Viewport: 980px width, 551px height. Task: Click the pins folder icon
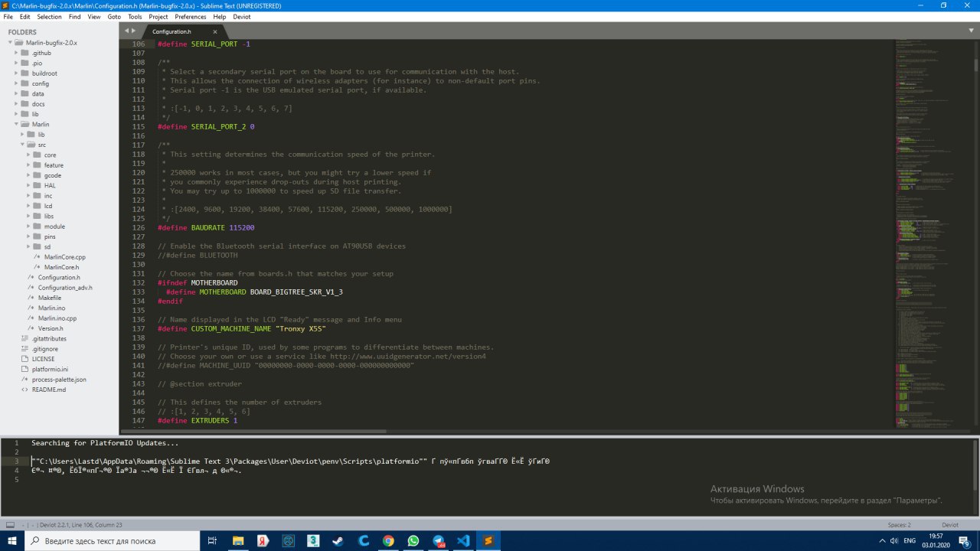37,236
